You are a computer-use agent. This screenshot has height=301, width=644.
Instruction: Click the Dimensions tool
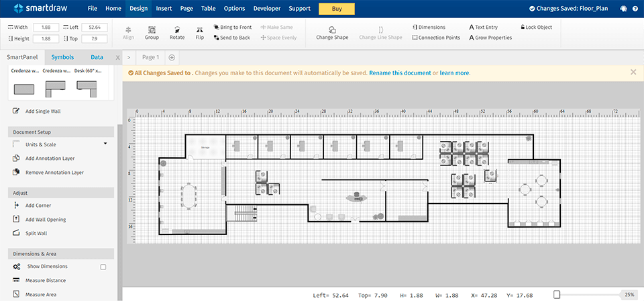point(429,27)
